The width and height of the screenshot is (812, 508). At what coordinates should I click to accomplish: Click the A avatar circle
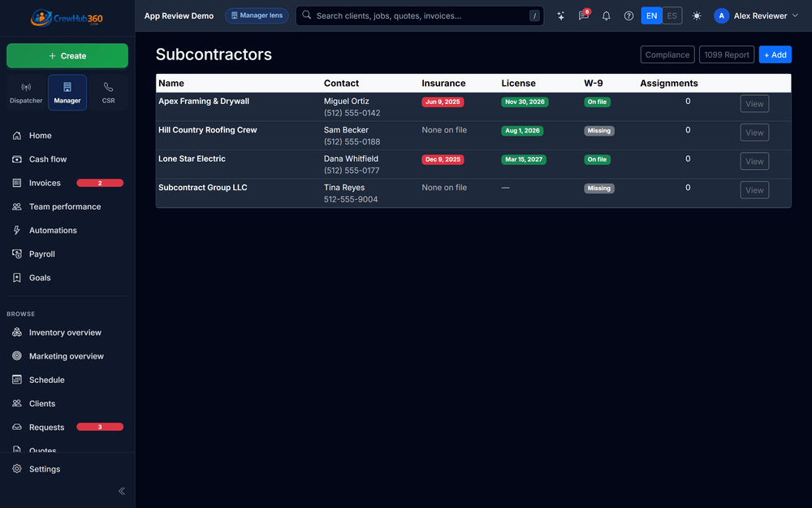tap(721, 15)
